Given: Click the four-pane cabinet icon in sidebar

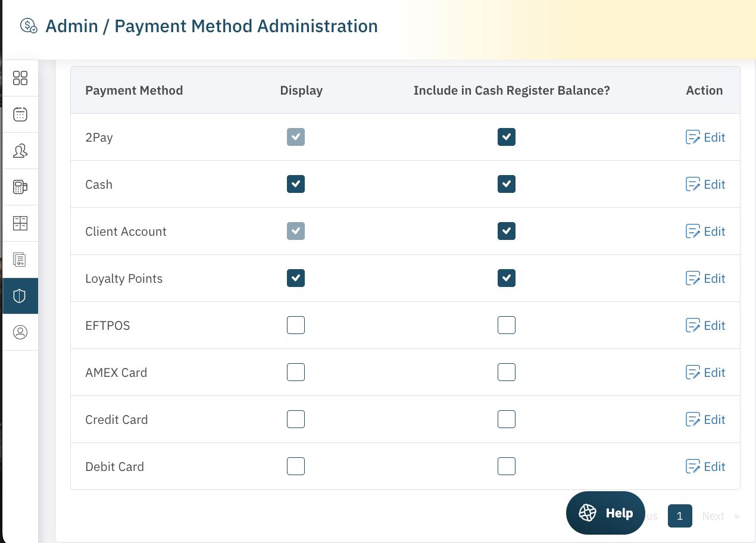Looking at the screenshot, I should tap(20, 223).
